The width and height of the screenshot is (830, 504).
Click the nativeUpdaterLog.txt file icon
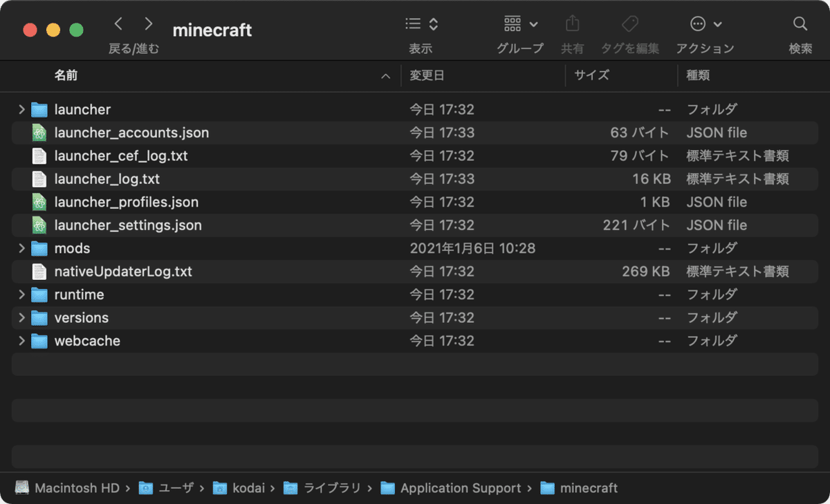[39, 271]
